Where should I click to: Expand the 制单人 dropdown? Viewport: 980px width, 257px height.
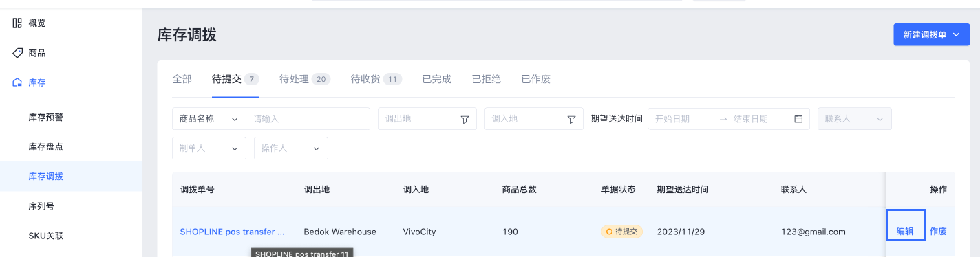point(209,148)
